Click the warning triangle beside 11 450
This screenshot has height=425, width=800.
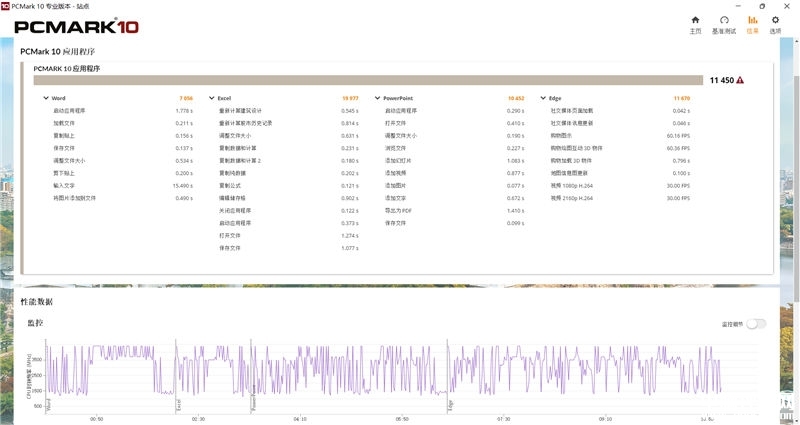pos(740,80)
